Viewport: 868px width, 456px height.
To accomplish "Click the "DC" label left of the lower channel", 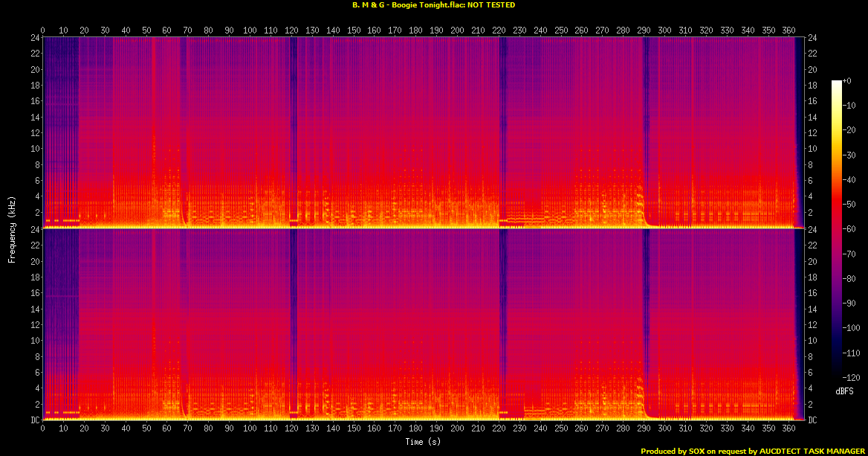I will [x=36, y=420].
